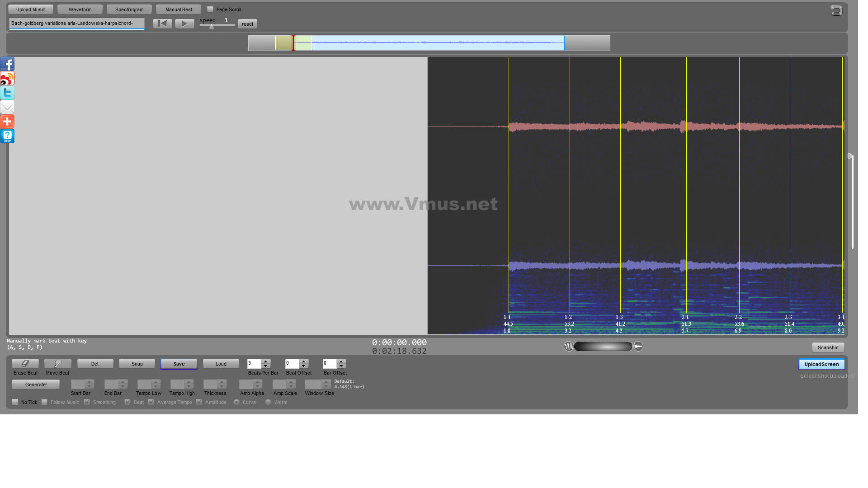
Task: Select the Erase Beat tool
Action: [x=25, y=363]
